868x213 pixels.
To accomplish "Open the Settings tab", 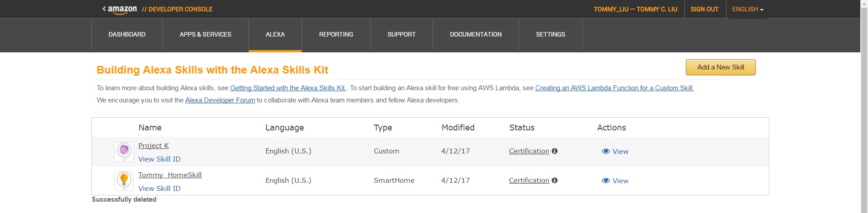I will pos(551,35).
